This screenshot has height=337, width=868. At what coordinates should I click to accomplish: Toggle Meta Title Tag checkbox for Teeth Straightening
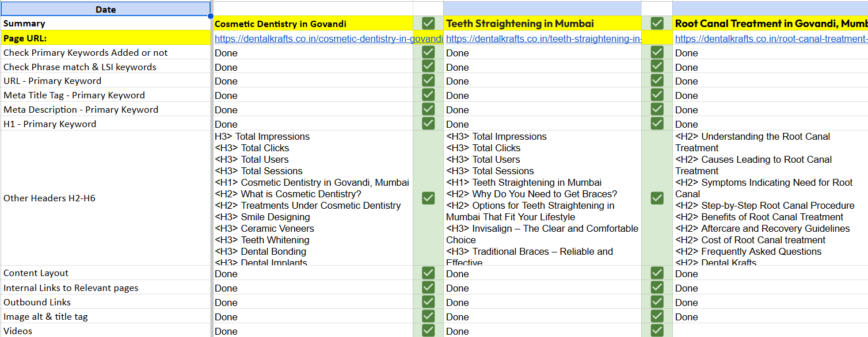[x=657, y=95]
